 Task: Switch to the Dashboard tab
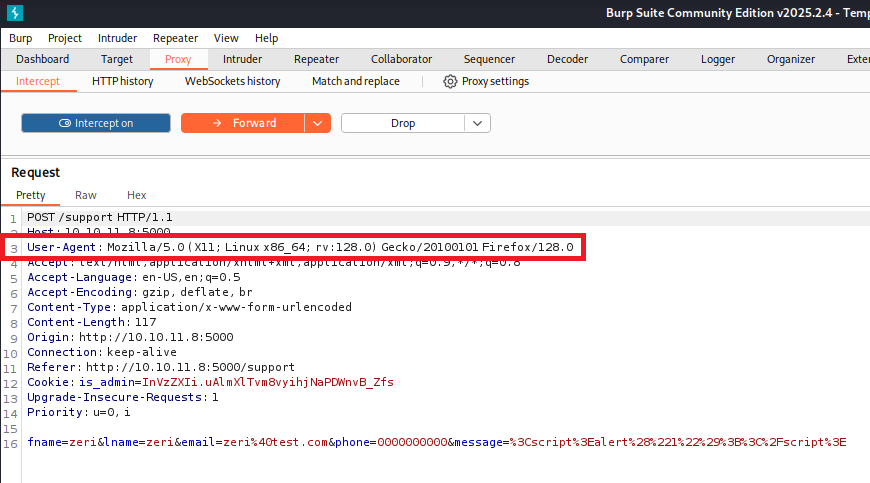coord(43,59)
